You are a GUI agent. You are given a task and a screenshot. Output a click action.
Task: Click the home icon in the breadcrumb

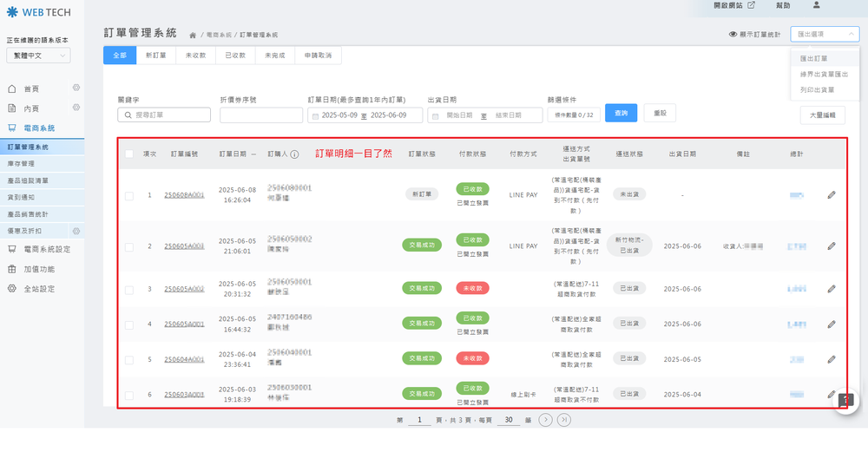(x=193, y=35)
